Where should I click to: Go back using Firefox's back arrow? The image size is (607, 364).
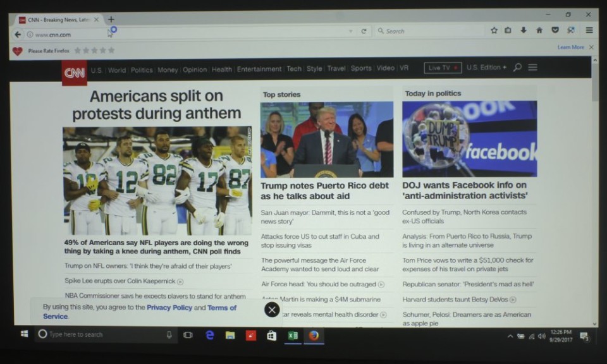(18, 34)
